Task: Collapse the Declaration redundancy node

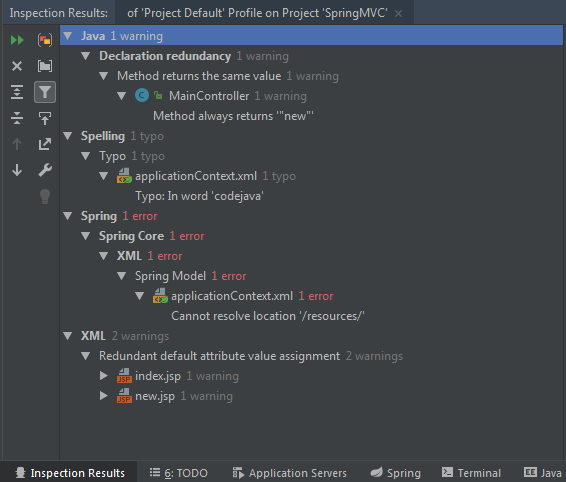Action: pyautogui.click(x=86, y=56)
